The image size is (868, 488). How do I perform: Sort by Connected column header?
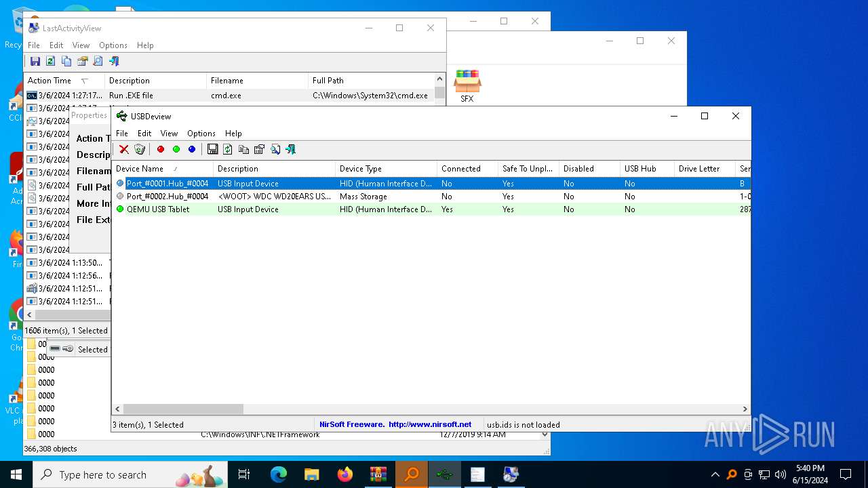[x=467, y=169]
